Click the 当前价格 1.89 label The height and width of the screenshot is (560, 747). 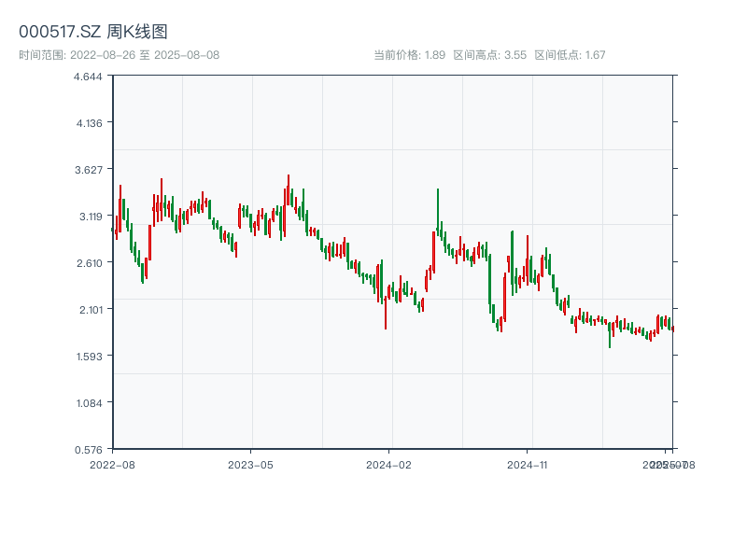(x=409, y=55)
